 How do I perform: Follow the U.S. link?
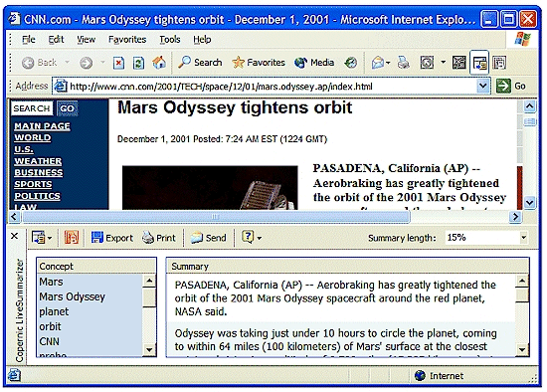click(24, 149)
